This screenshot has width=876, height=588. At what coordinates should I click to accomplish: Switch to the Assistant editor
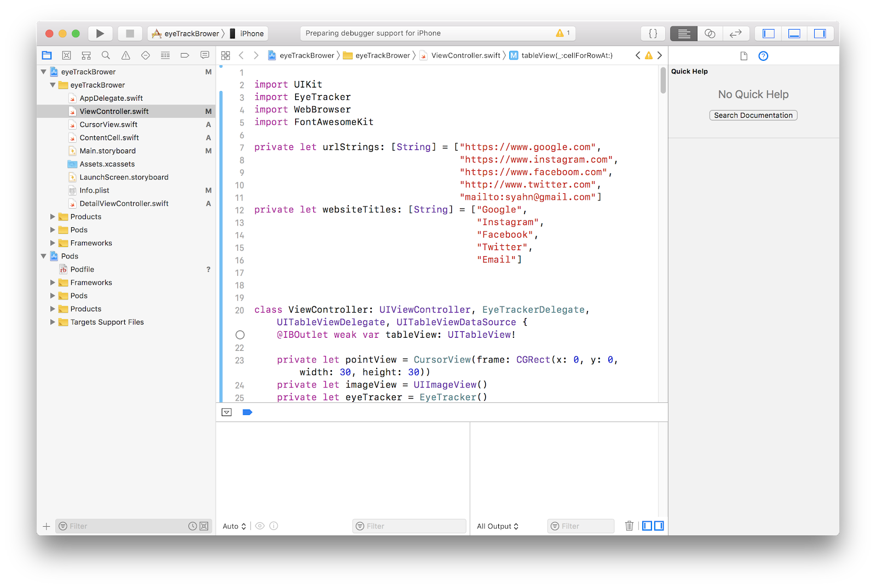coord(710,33)
